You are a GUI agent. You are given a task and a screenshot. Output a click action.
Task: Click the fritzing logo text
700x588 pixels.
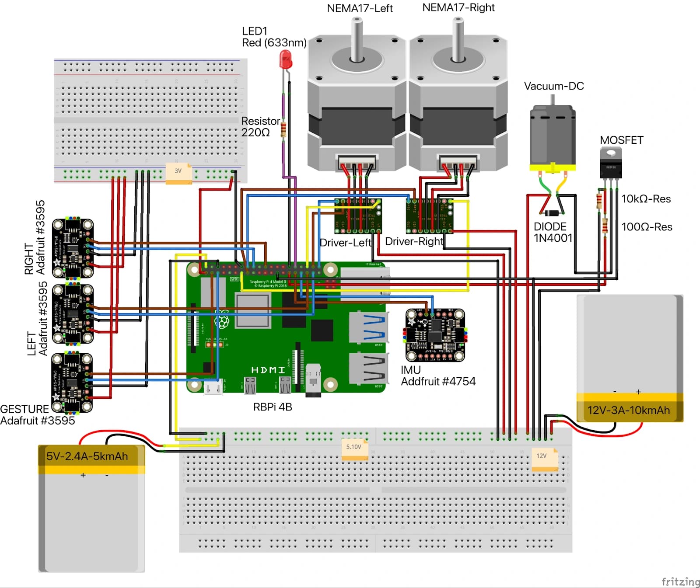tap(680, 581)
